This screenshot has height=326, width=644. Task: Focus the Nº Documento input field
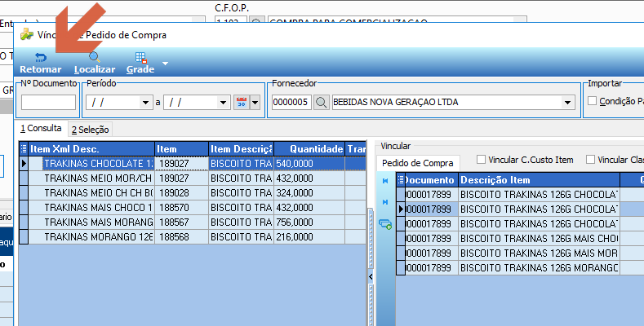48,102
